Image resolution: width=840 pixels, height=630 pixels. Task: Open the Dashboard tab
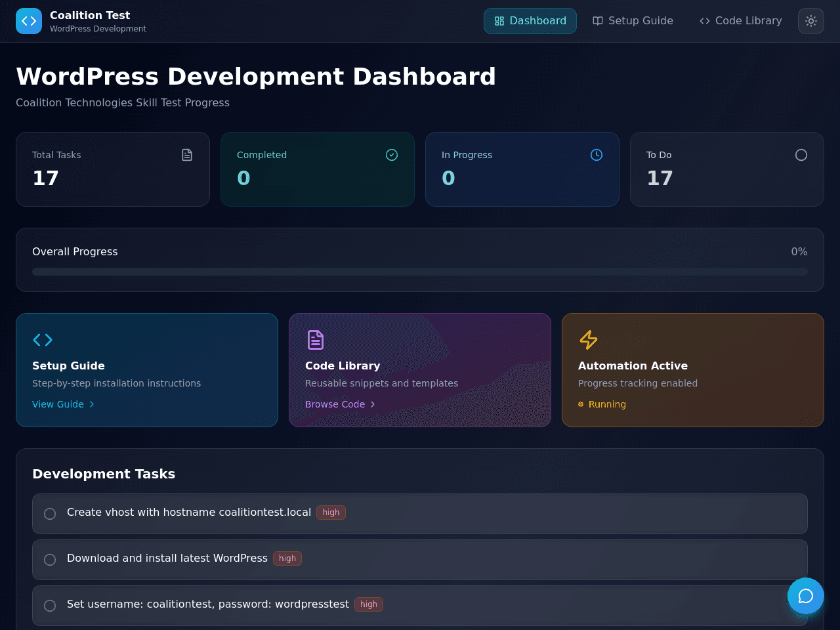530,21
